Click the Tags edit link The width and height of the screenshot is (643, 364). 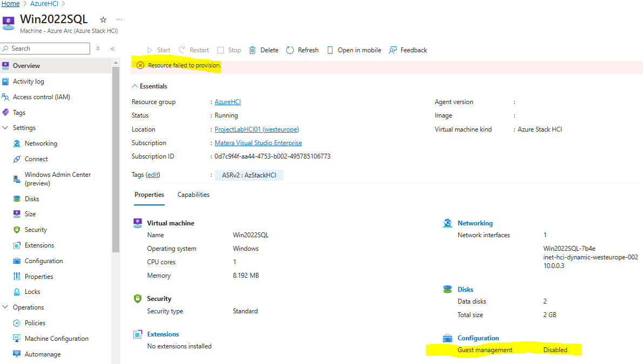pos(153,175)
